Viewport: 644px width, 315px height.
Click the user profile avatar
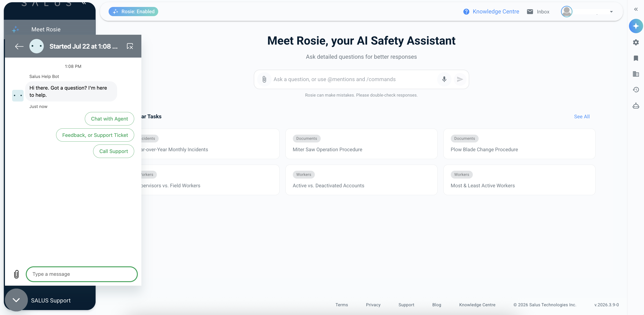point(567,11)
